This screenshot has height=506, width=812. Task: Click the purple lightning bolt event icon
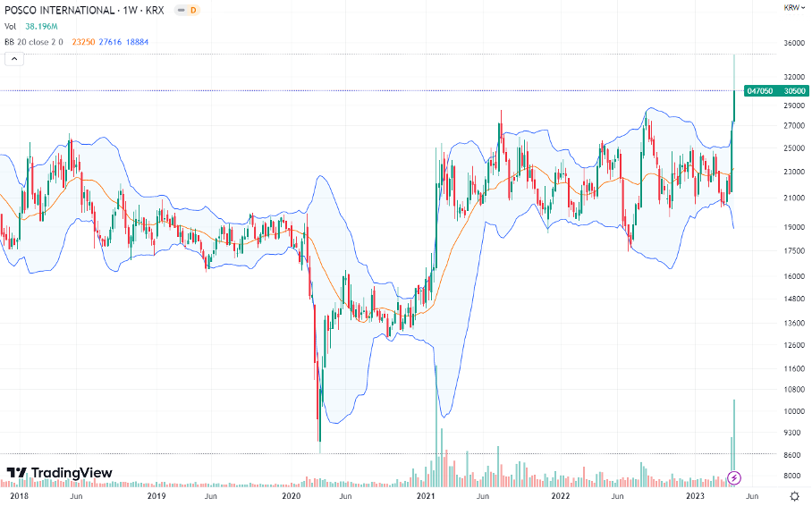point(735,477)
